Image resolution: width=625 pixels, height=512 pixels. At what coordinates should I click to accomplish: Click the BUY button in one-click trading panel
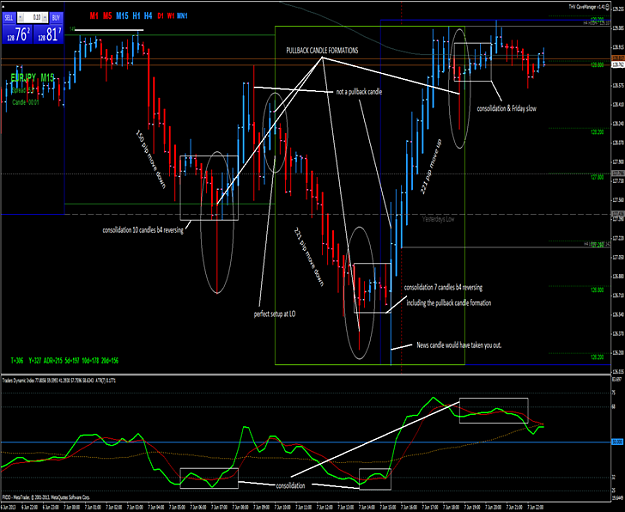pyautogui.click(x=56, y=18)
